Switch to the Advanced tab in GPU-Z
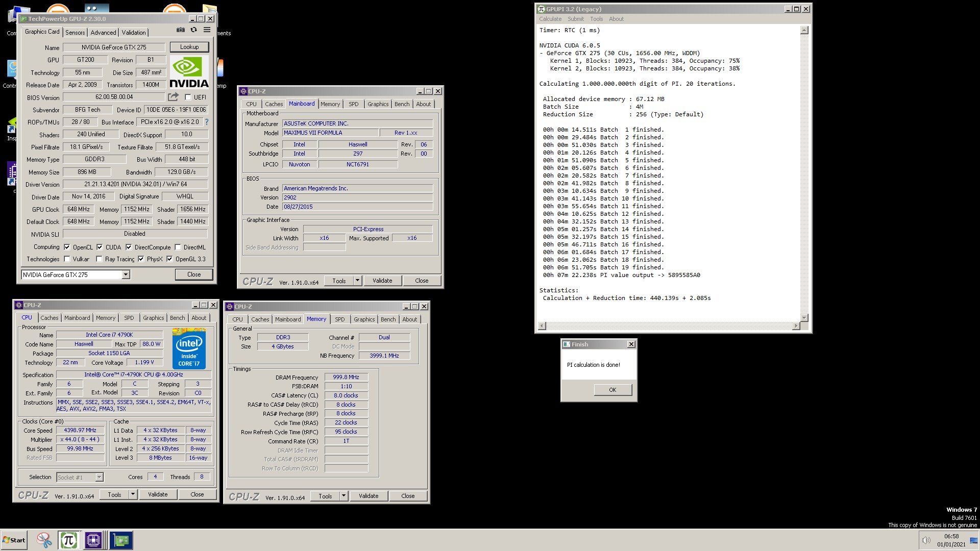Screen dimensions: 980x551 coord(103,33)
